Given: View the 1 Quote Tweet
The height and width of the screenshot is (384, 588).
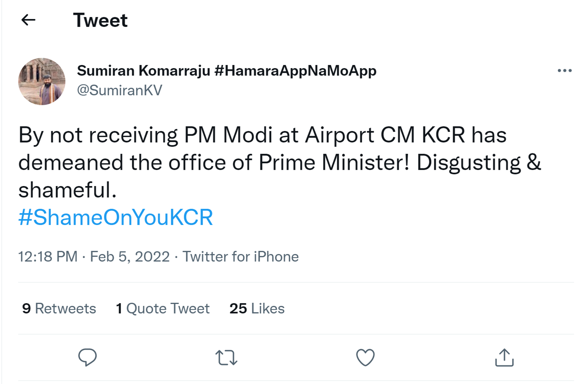Looking at the screenshot, I should tap(163, 308).
